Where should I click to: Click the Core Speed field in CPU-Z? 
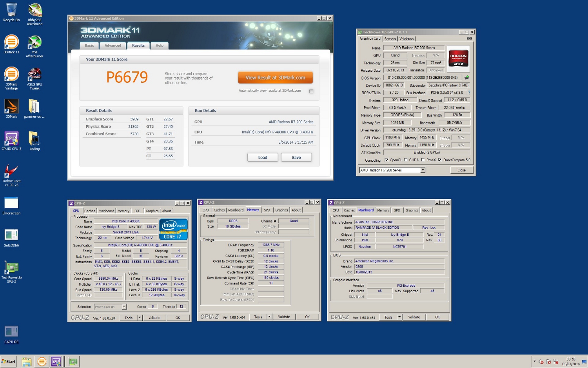point(108,279)
